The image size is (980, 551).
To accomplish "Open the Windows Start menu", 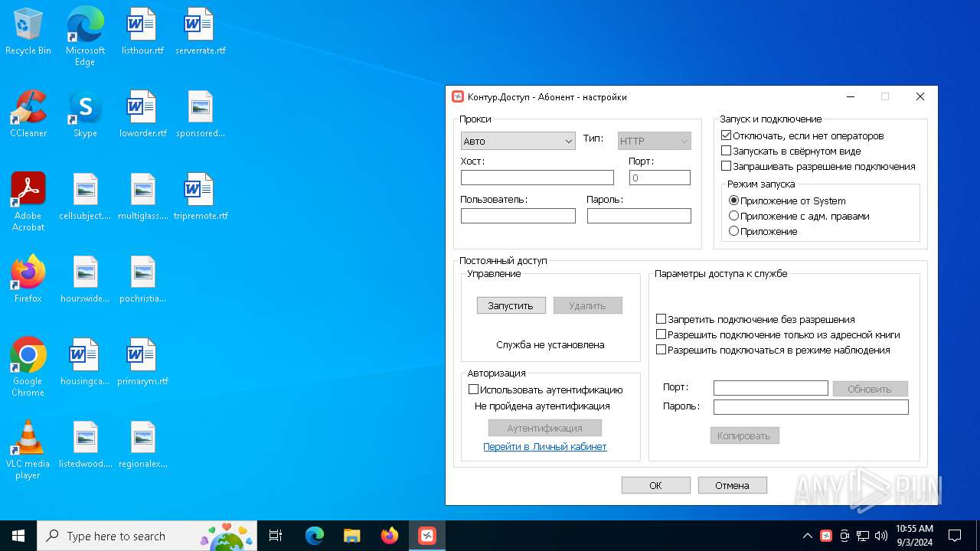I will 18,536.
